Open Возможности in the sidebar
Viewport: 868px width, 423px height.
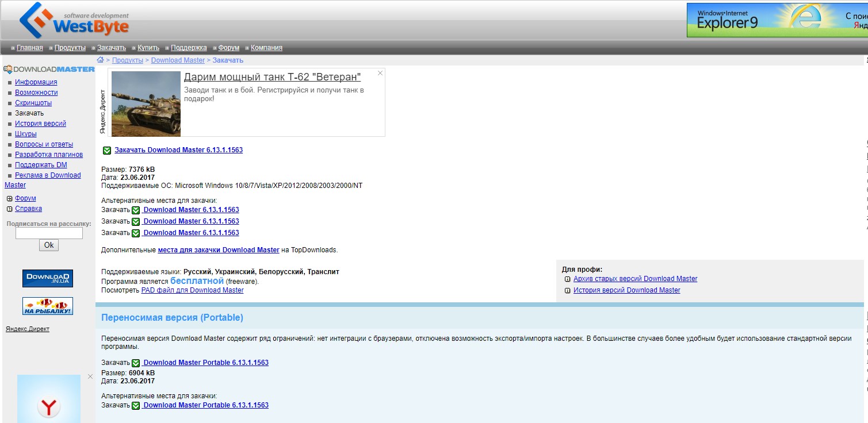(x=36, y=93)
